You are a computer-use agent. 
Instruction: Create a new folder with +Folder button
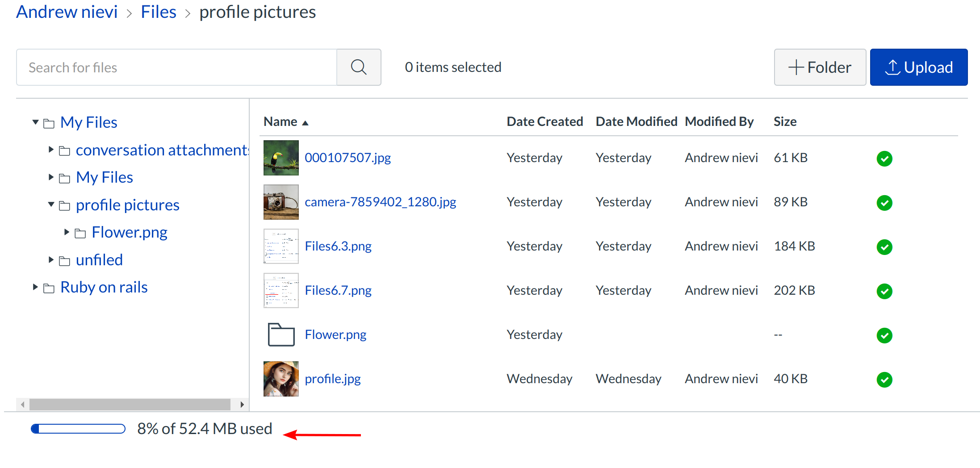point(820,67)
